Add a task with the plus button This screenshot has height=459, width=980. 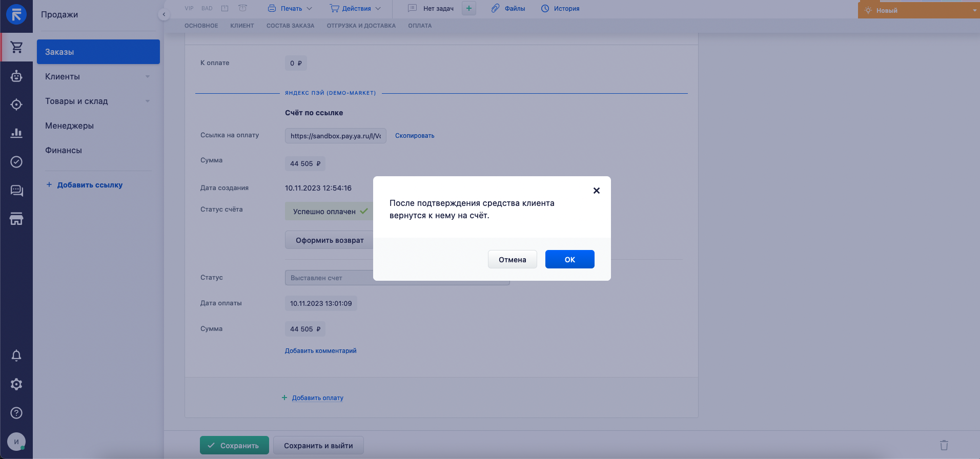469,8
